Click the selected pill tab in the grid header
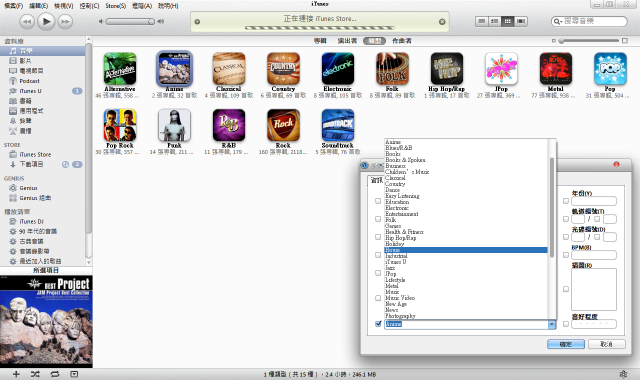The width and height of the screenshot is (640, 380). tap(374, 41)
